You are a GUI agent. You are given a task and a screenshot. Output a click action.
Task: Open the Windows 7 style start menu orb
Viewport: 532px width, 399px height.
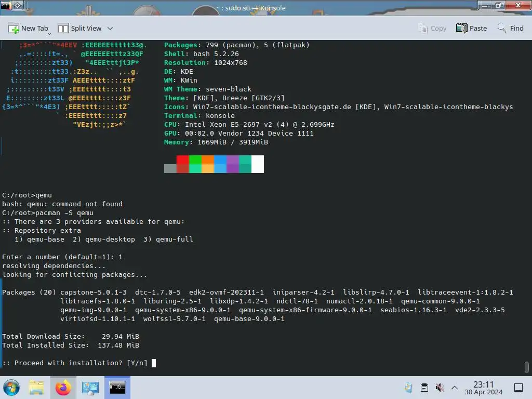click(11, 388)
